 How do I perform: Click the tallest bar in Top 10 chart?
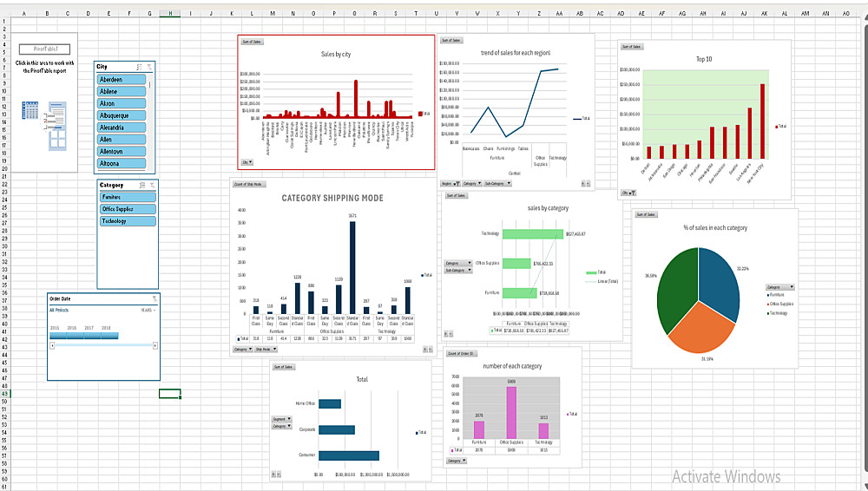click(762, 121)
